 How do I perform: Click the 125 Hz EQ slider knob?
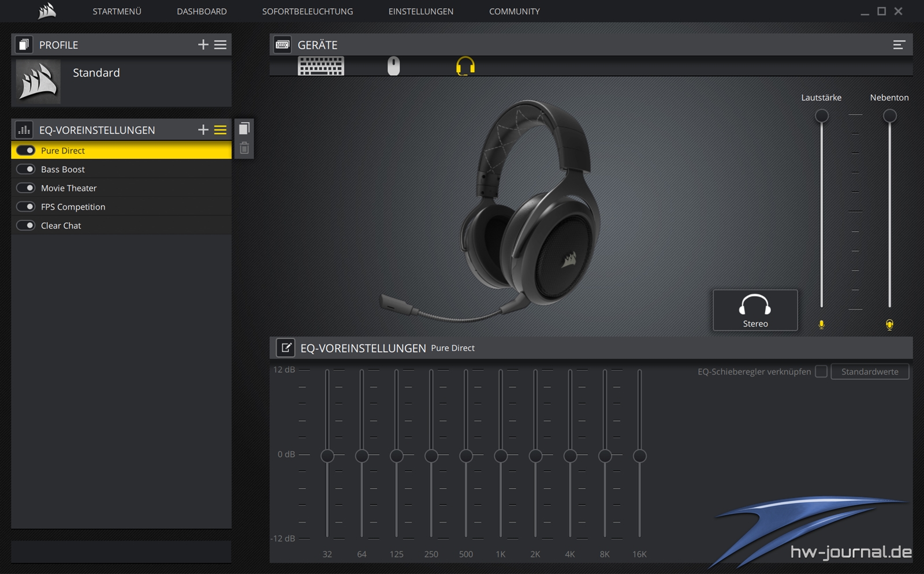click(x=397, y=456)
